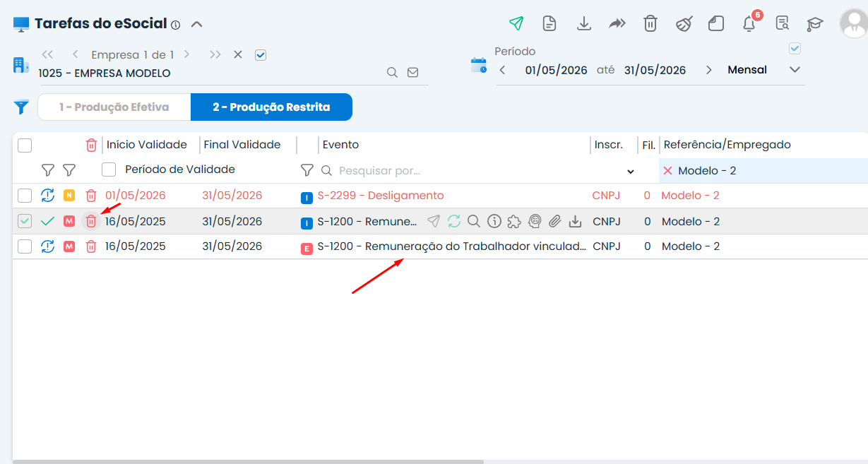The height and width of the screenshot is (464, 868).
Task: Click the envelope icon beside company search
Action: [x=413, y=73]
